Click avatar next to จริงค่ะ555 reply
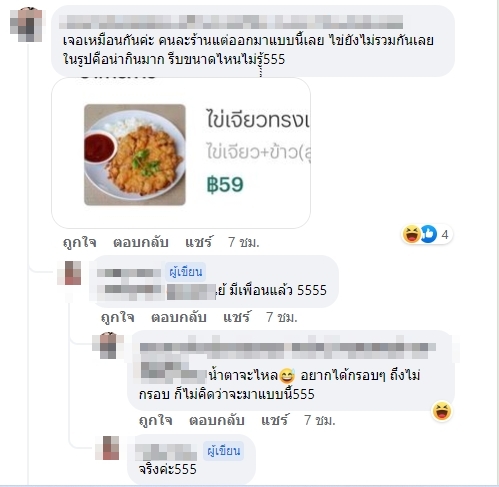Viewport: 499px width, 487px height. click(107, 448)
